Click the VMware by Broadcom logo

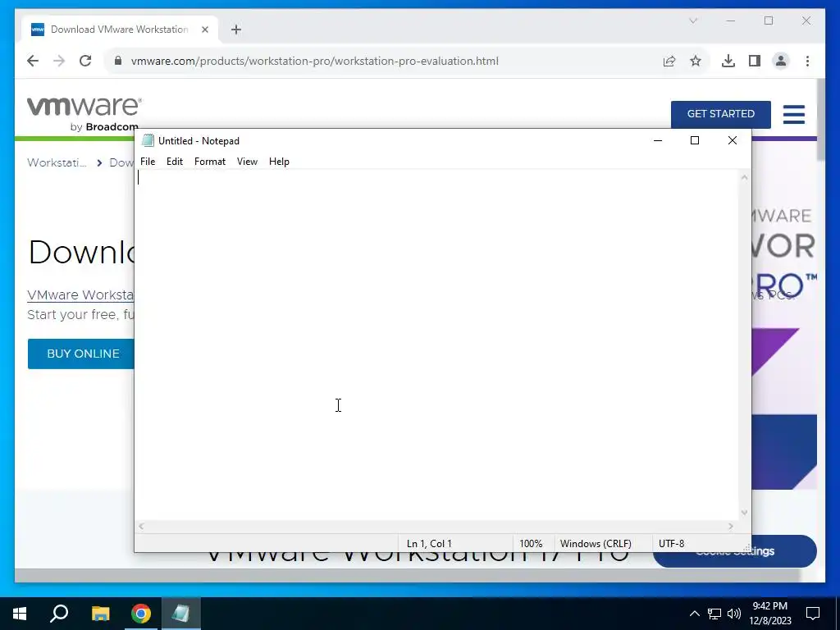pos(85,114)
